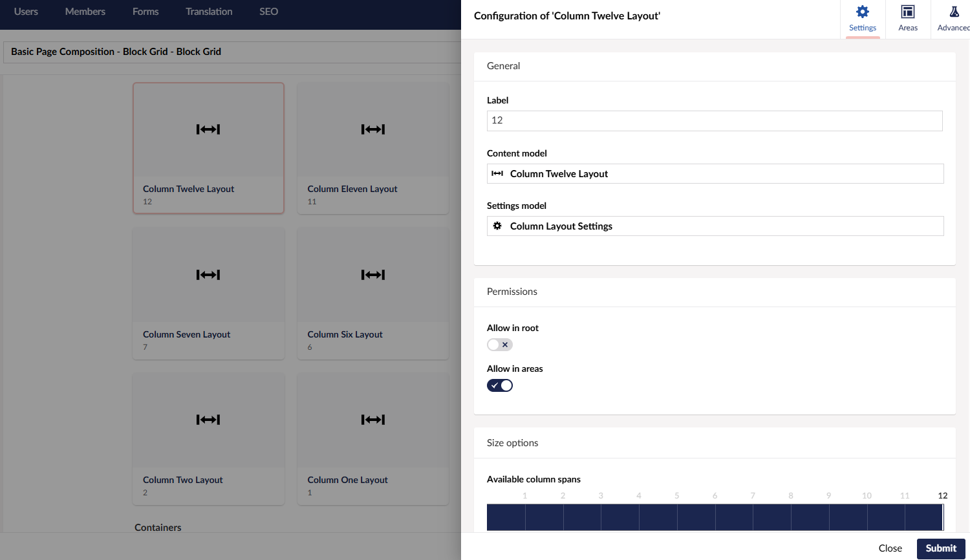Click the Column Eleven Layout width icon
970x560 pixels.
(x=373, y=129)
